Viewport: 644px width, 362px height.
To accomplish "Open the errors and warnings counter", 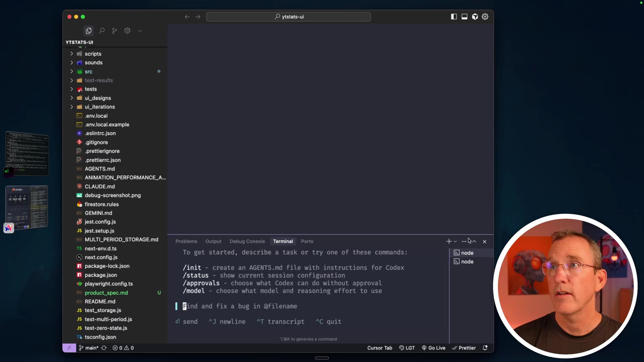I will [123, 348].
